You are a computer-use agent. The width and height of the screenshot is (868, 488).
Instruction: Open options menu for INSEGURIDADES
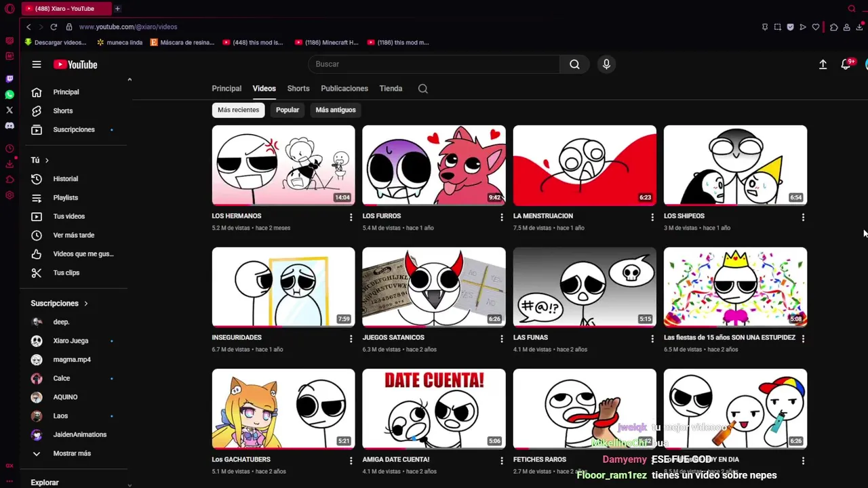coord(351,339)
